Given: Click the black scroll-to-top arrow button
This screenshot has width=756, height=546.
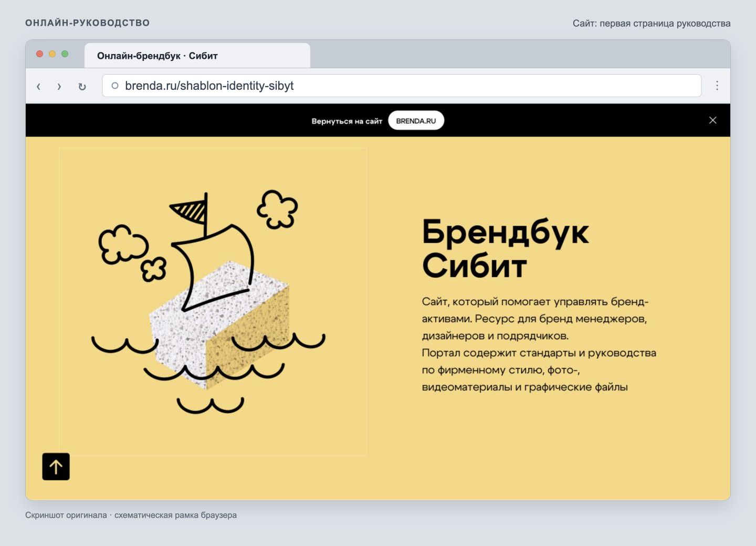Looking at the screenshot, I should [x=56, y=466].
